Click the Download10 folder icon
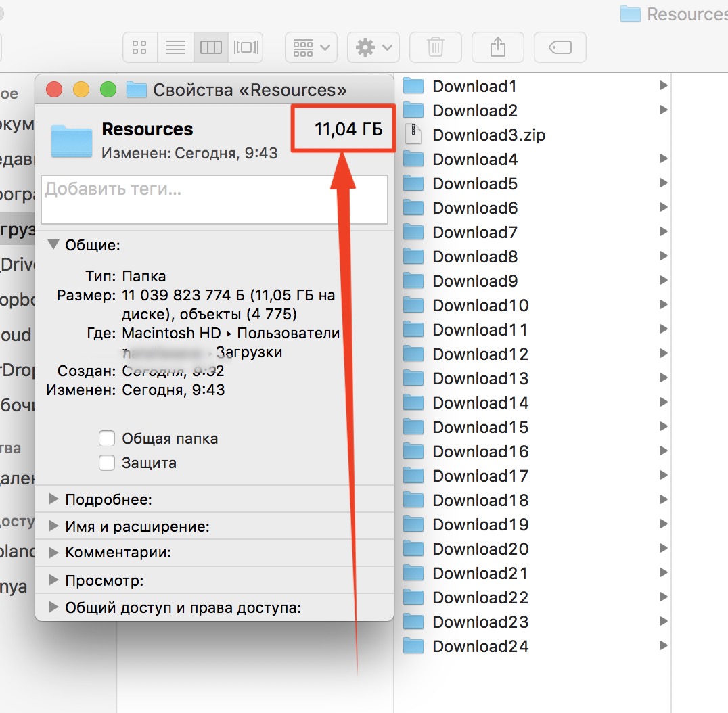Screen dimensions: 728x713 click(413, 305)
